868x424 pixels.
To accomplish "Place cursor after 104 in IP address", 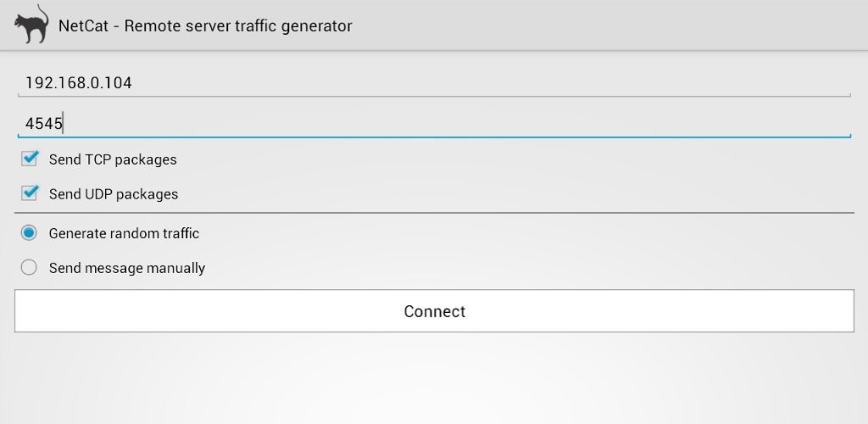I will [x=133, y=83].
